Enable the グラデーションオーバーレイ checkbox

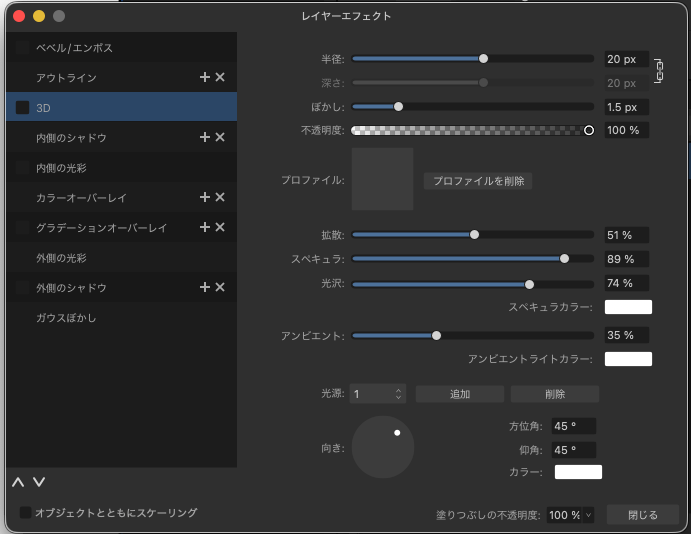click(x=22, y=227)
